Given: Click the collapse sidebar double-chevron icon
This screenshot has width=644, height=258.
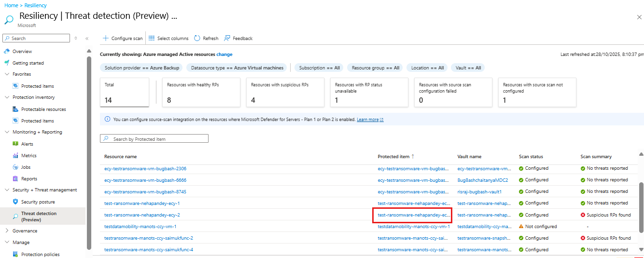Looking at the screenshot, I should 87,38.
